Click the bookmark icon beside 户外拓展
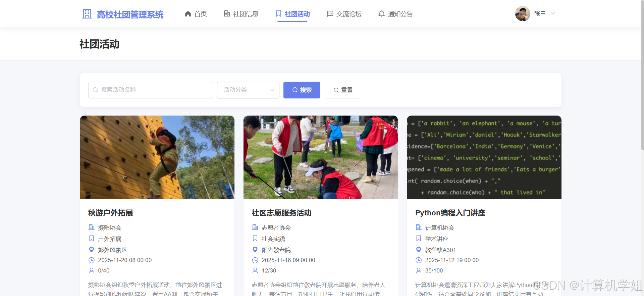 pos(92,239)
